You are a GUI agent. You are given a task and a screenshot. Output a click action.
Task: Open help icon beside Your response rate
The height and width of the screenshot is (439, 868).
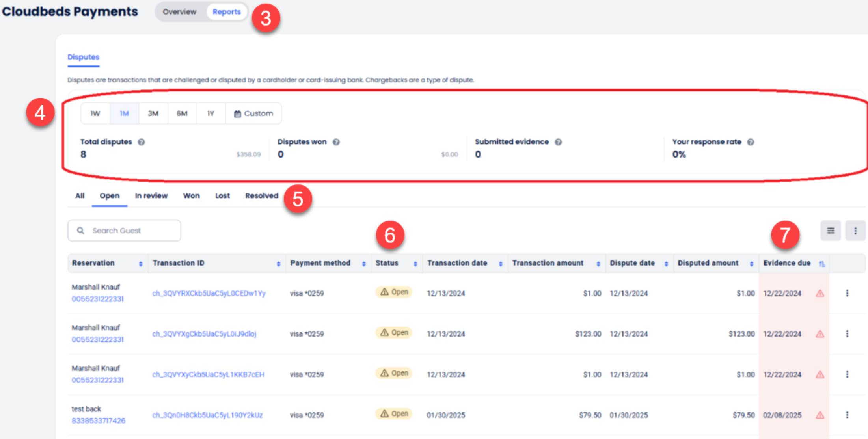(x=751, y=142)
